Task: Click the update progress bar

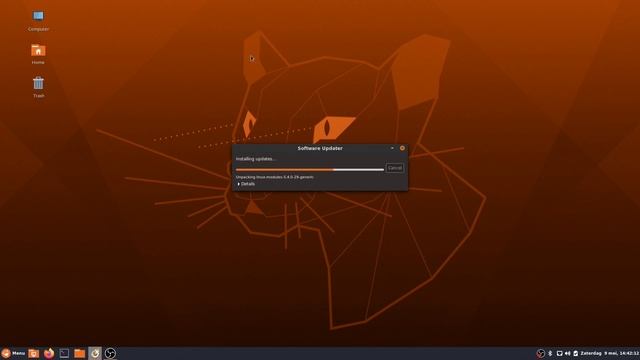Action: point(310,169)
